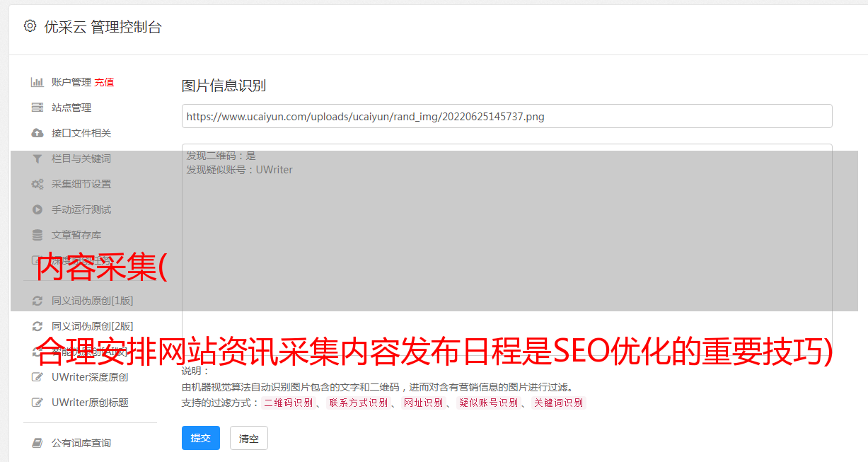
Task: Click the 图片信息识别 heading
Action: click(224, 86)
